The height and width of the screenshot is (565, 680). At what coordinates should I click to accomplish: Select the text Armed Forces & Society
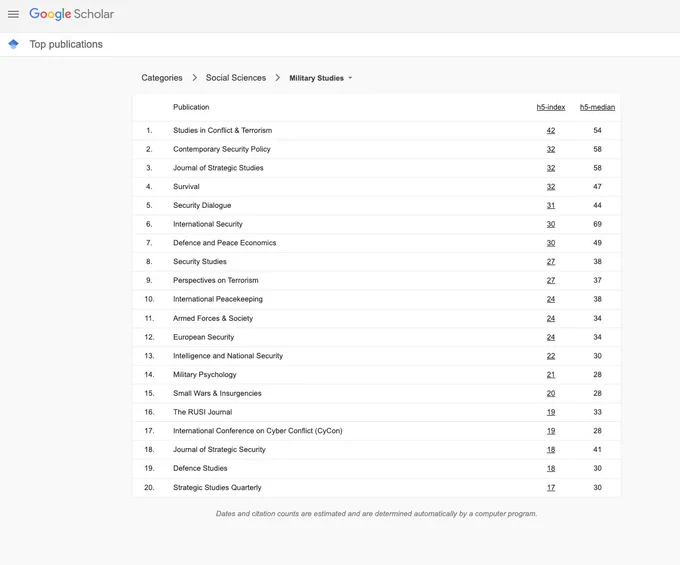[x=213, y=318]
